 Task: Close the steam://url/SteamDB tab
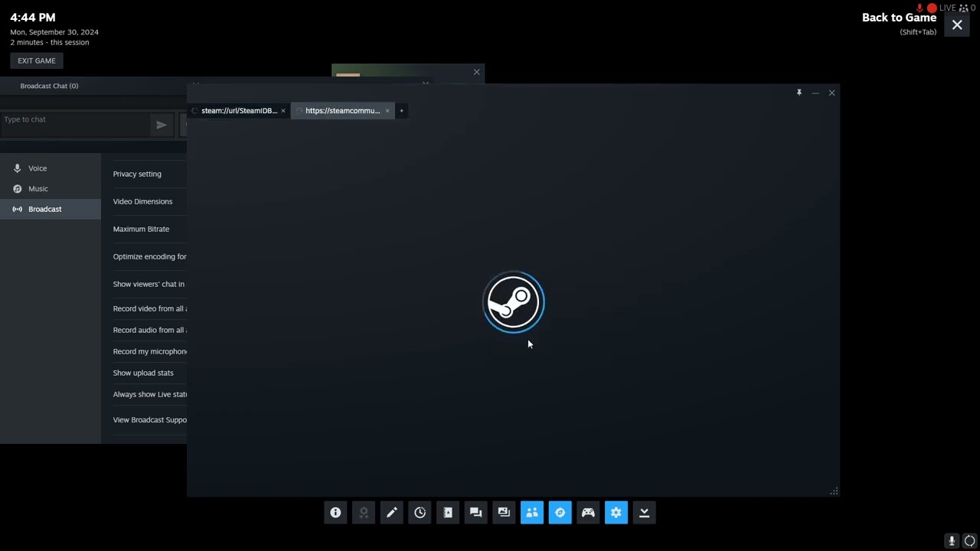click(283, 111)
